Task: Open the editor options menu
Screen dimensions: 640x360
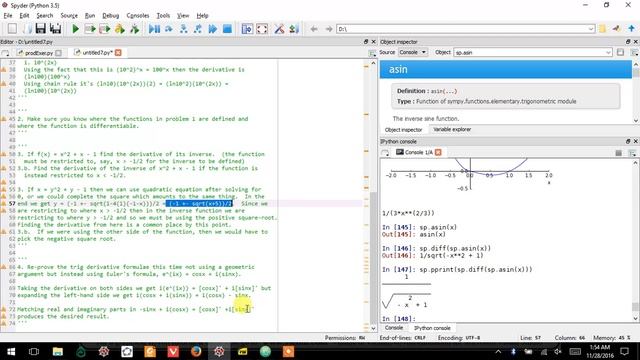Action: point(372,53)
